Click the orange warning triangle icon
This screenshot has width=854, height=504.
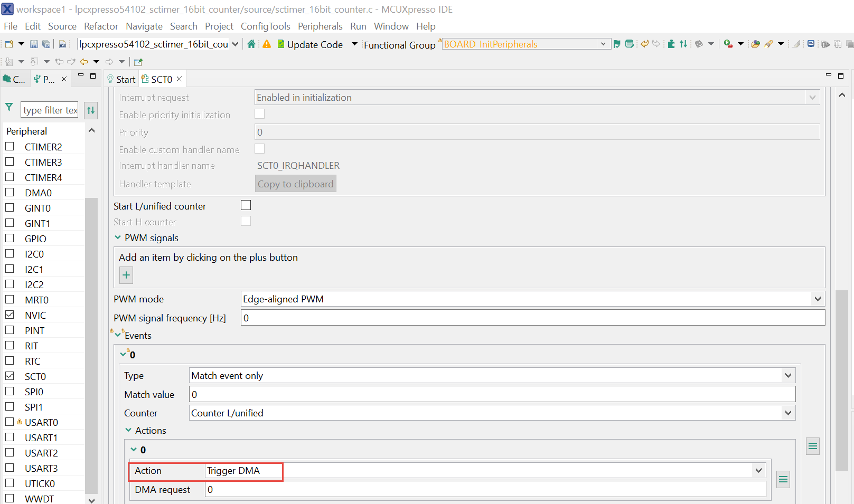266,44
